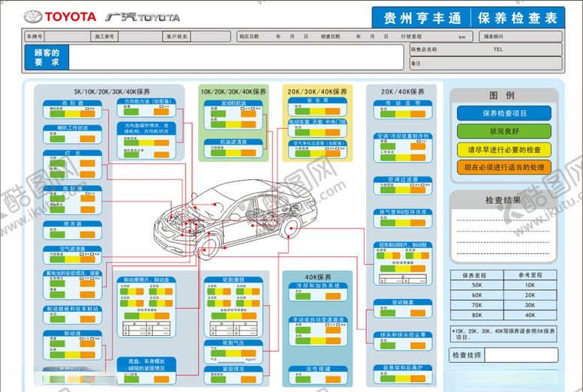Click the 手动或自动变速器油 card title
583x392 pixels.
click(x=318, y=319)
